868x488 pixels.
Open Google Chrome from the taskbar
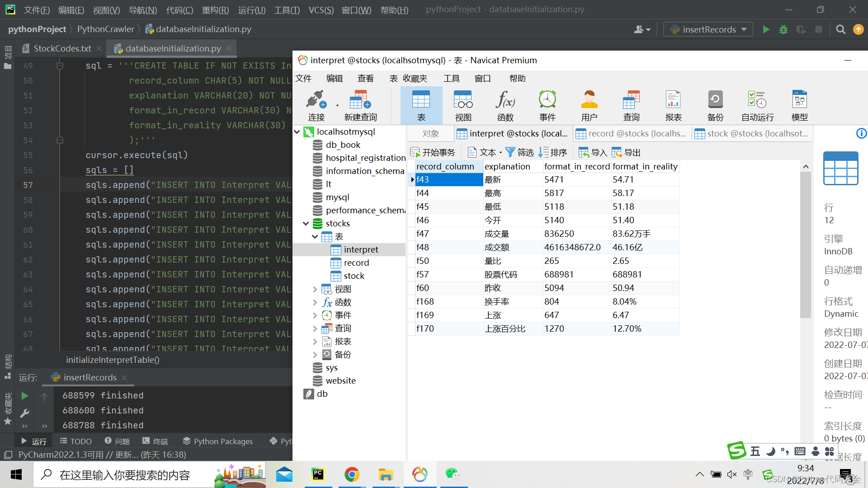pos(352,474)
